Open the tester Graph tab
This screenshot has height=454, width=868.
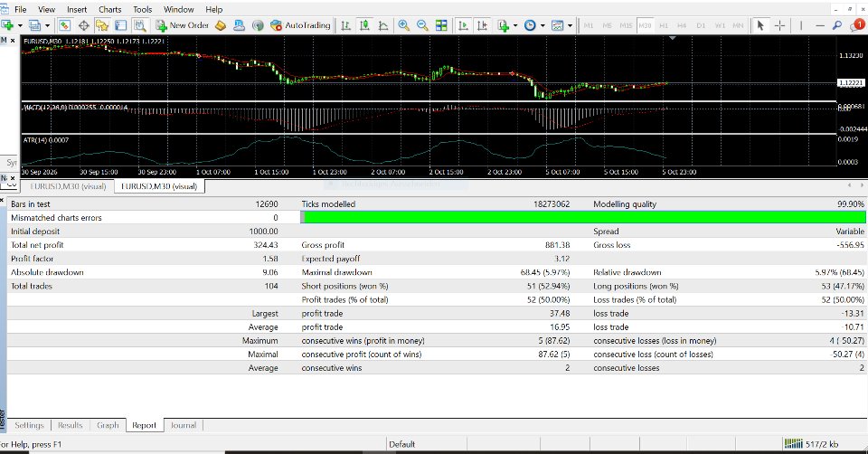coord(108,425)
